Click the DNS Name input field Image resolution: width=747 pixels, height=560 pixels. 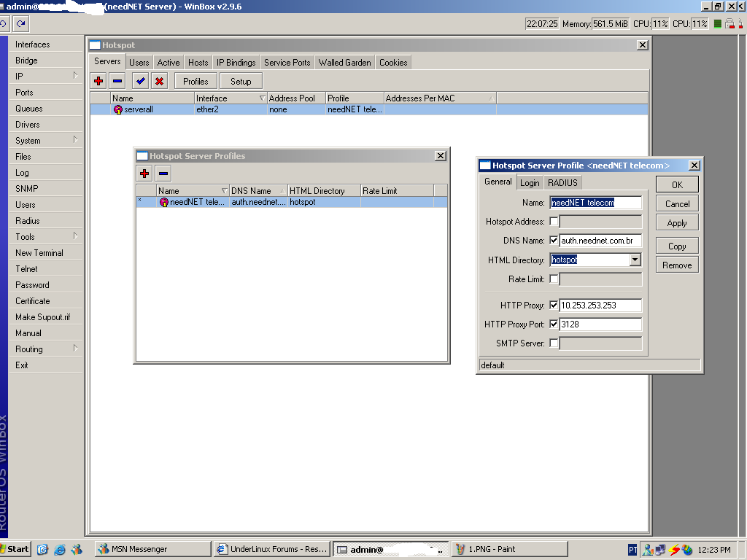[x=600, y=241]
